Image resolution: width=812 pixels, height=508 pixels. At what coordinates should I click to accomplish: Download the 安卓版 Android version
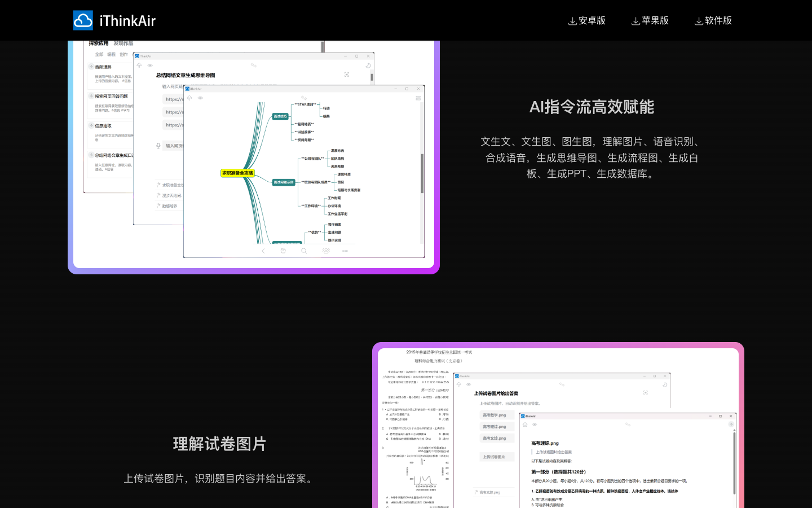[x=587, y=20]
